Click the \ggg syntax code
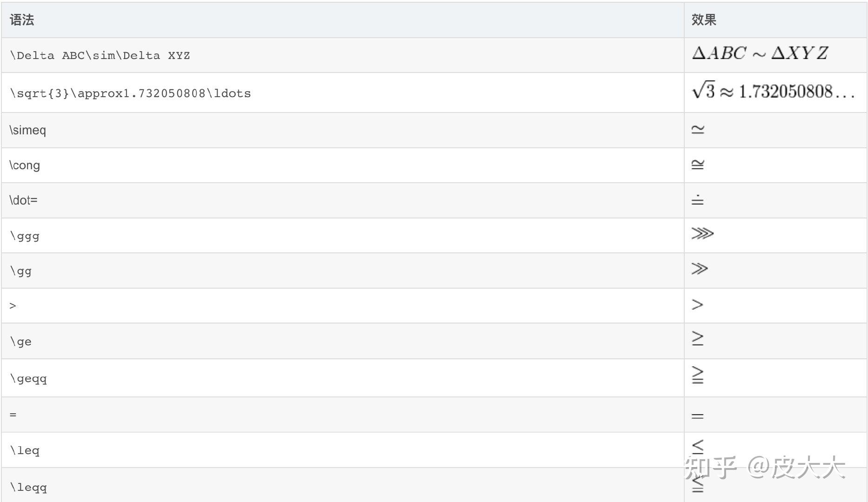 pyautogui.click(x=25, y=236)
